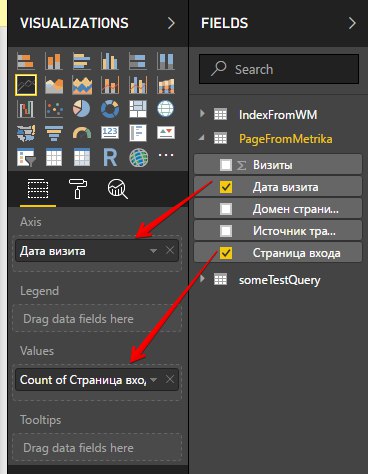This screenshot has width=368, height=474.
Task: Expand the someTestQuery table
Action: point(202,279)
